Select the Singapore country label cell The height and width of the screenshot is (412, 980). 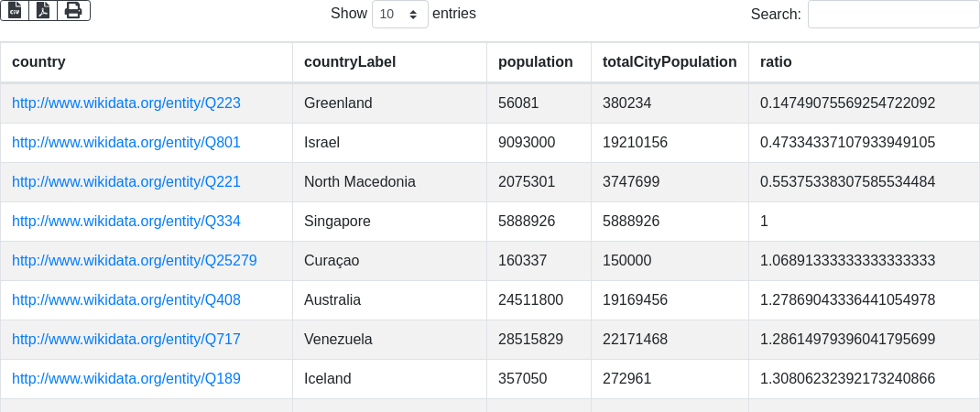337,222
